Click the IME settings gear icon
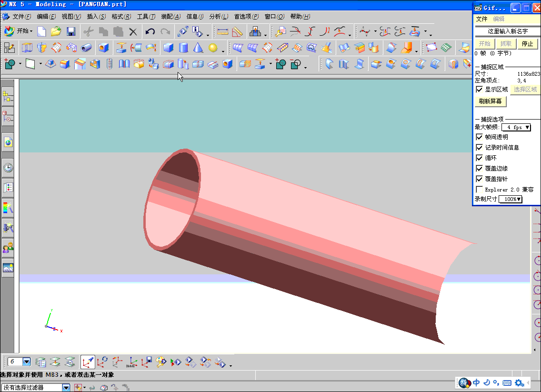The width and height of the screenshot is (541, 392). click(x=519, y=382)
